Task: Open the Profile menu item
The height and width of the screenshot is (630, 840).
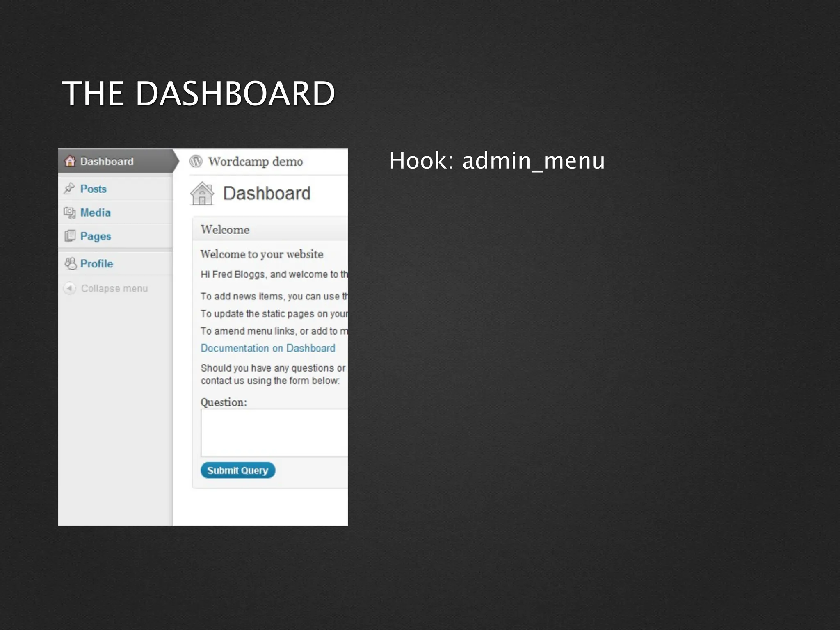Action: coord(116,263)
